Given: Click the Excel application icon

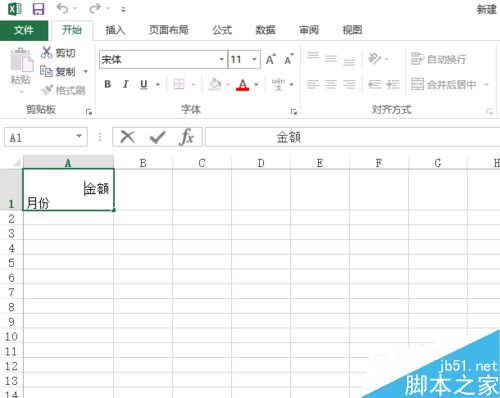Looking at the screenshot, I should [x=15, y=9].
